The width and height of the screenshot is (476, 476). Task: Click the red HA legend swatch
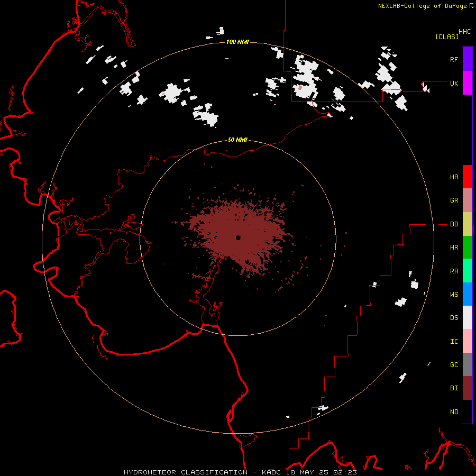coord(467,177)
